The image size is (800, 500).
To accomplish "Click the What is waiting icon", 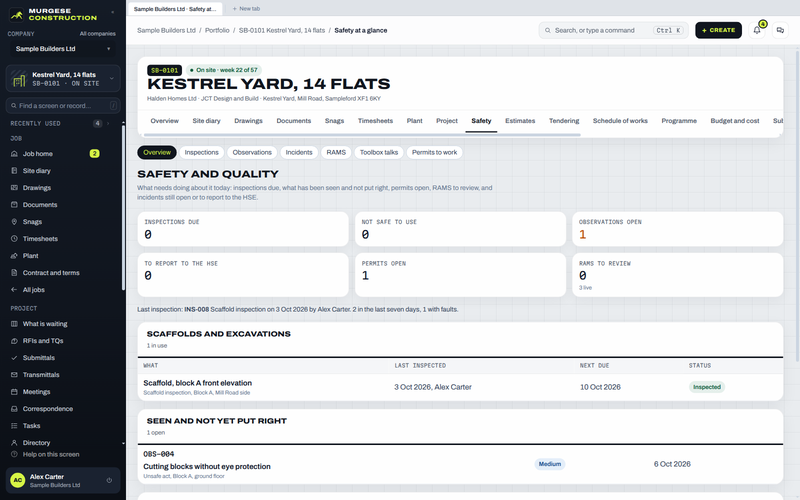I will coord(14,323).
